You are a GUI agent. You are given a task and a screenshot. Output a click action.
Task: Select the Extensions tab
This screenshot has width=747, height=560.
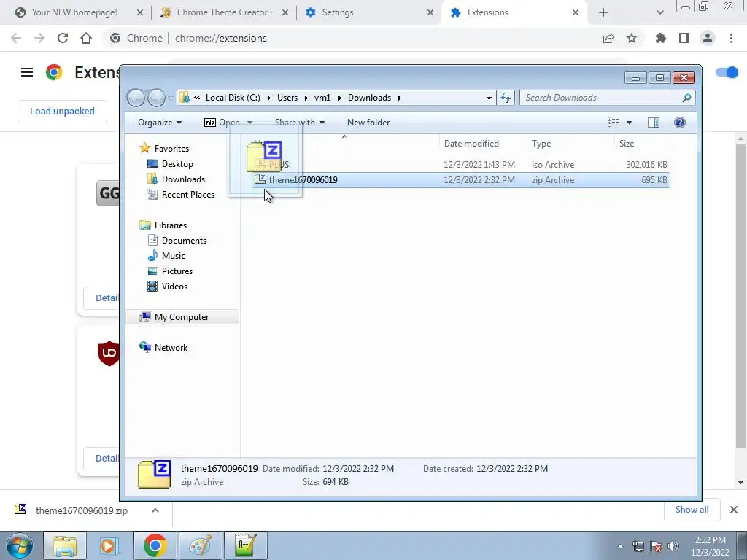pyautogui.click(x=487, y=12)
